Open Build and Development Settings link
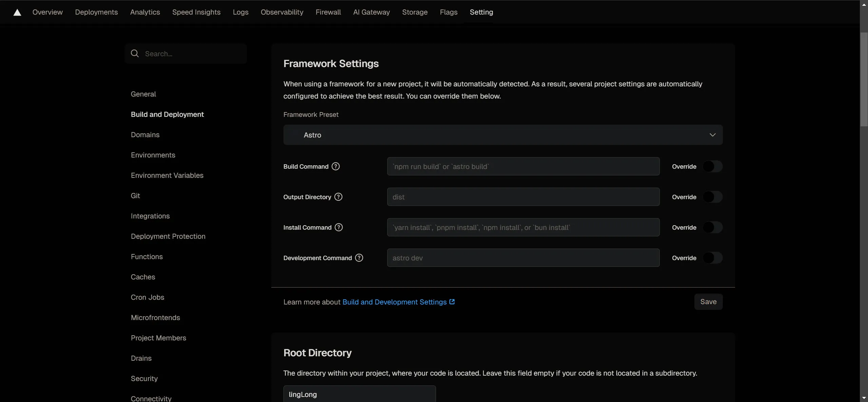 (x=394, y=302)
